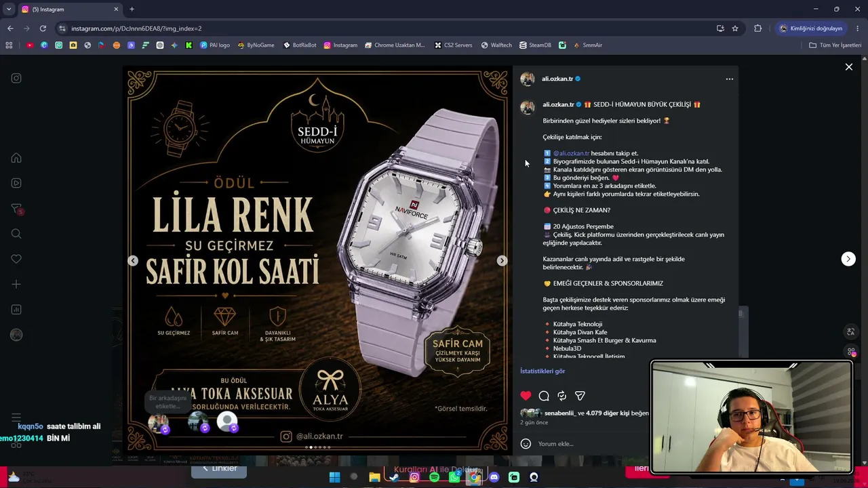This screenshot has width=868, height=488.
Task: Open the 'BotRixBot' bookmark
Action: pyautogui.click(x=299, y=45)
